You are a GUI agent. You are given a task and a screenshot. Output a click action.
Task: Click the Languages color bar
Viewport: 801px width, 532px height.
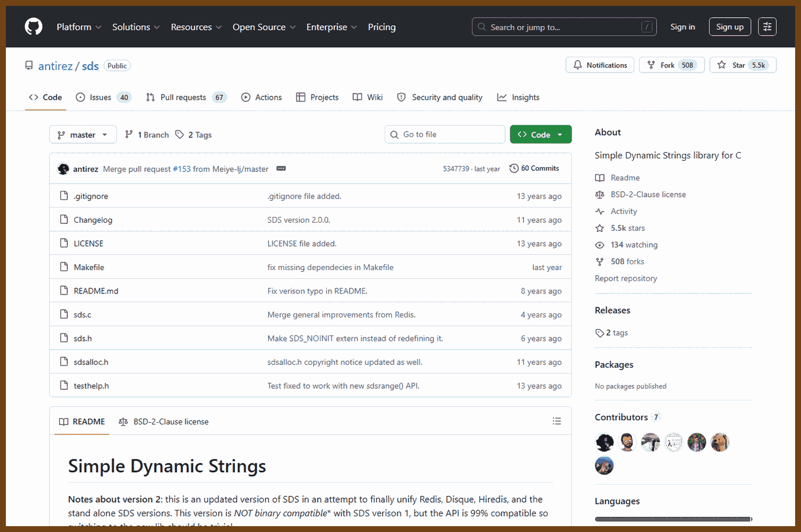(x=674, y=519)
